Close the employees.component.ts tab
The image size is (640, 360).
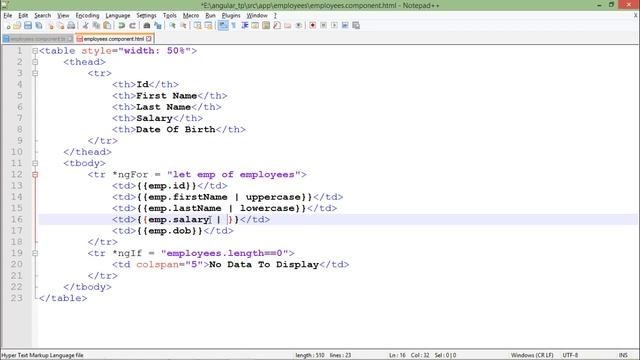point(70,39)
